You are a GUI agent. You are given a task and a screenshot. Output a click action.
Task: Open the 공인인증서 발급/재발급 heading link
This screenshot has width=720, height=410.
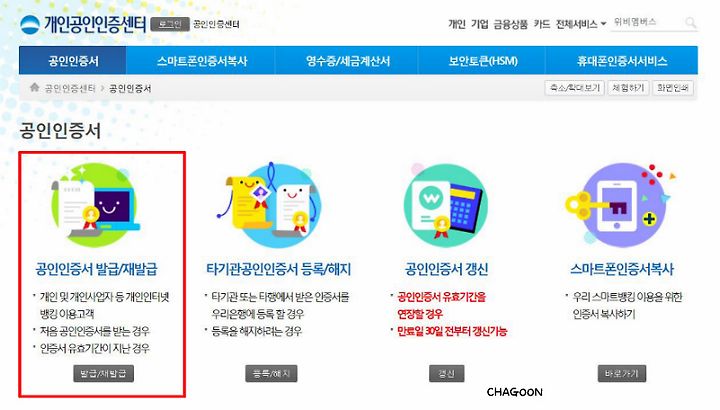(x=96, y=269)
